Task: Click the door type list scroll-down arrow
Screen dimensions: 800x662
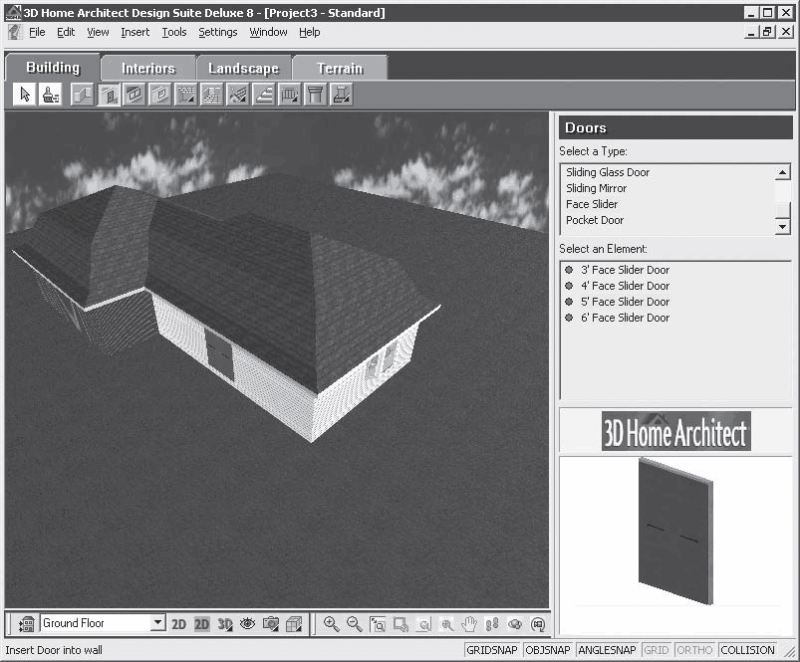Action: [782, 226]
